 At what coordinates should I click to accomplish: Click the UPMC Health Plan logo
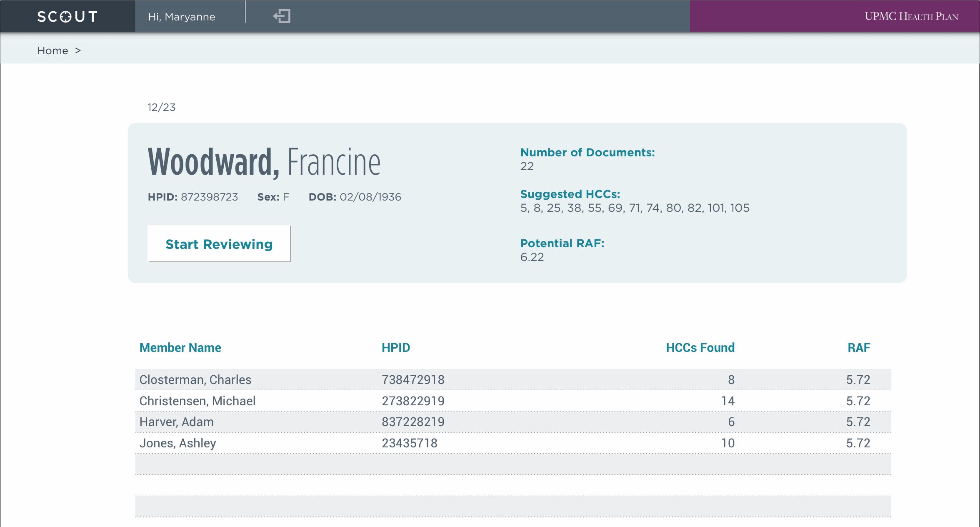pyautogui.click(x=911, y=16)
